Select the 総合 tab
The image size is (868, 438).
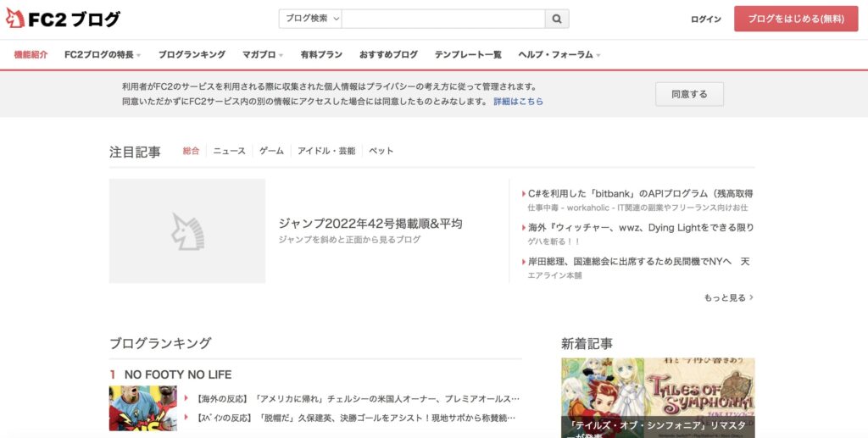pyautogui.click(x=191, y=151)
